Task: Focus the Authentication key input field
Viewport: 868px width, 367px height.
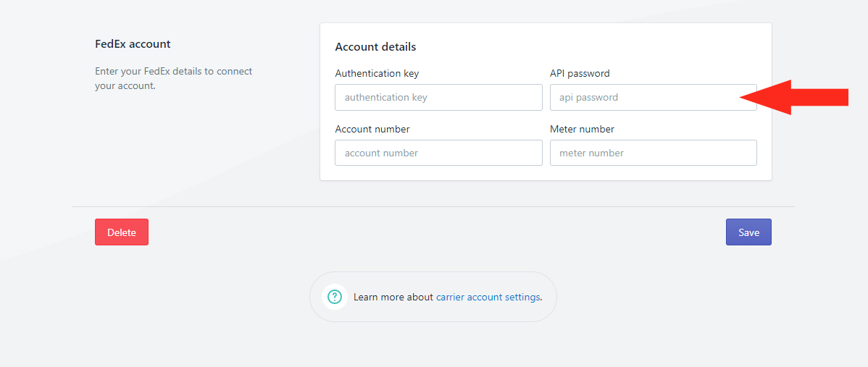Action: point(438,97)
